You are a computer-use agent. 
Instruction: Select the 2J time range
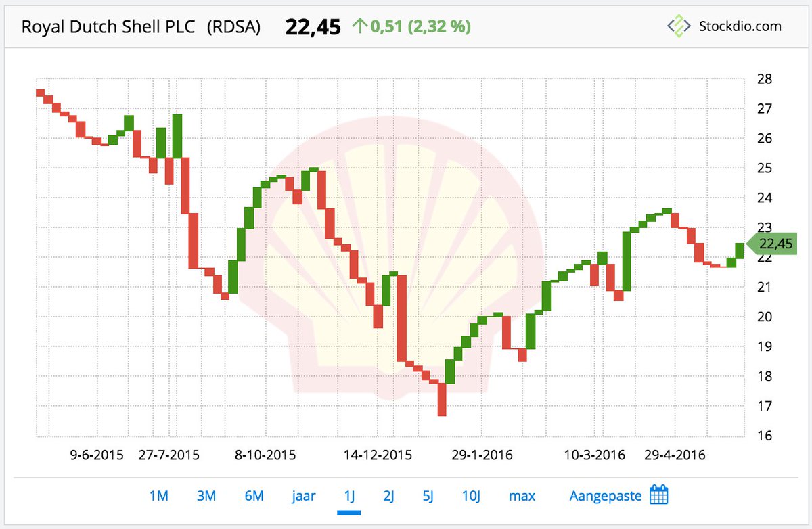388,496
